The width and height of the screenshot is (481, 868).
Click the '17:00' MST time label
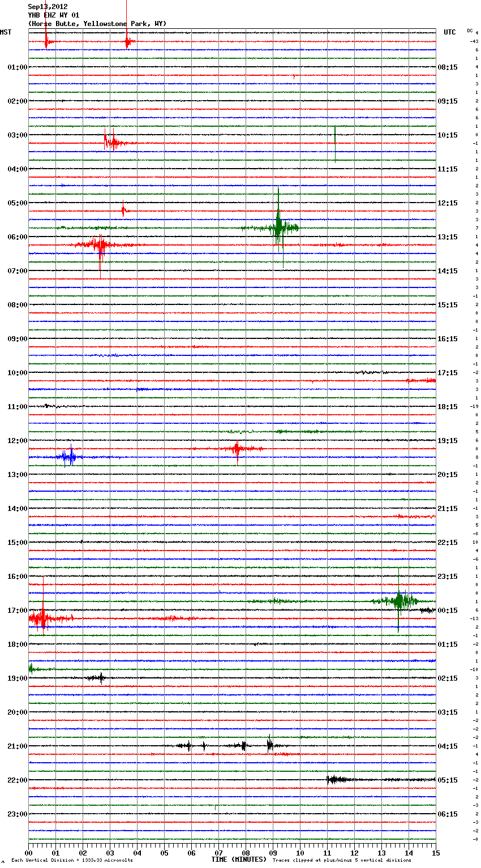click(x=17, y=611)
